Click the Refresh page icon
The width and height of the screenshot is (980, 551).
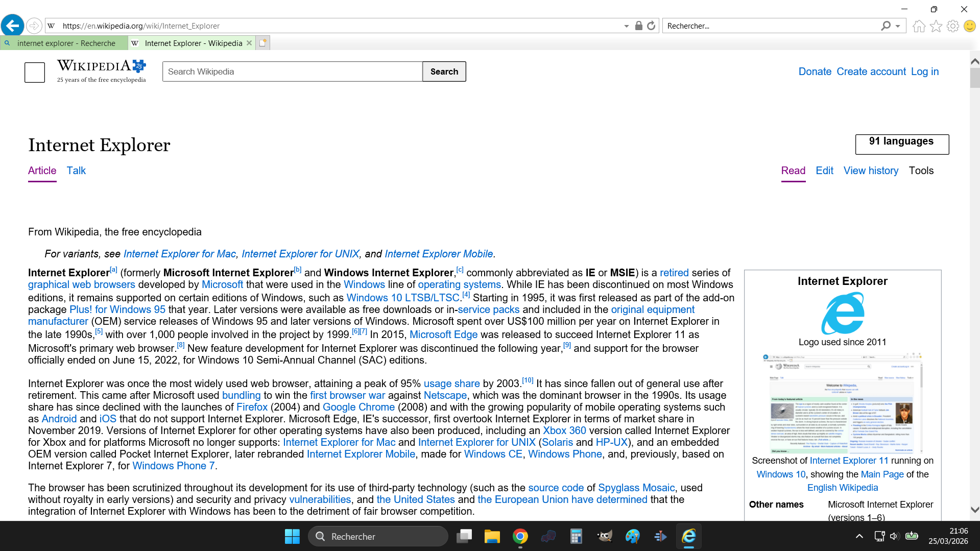tap(651, 26)
